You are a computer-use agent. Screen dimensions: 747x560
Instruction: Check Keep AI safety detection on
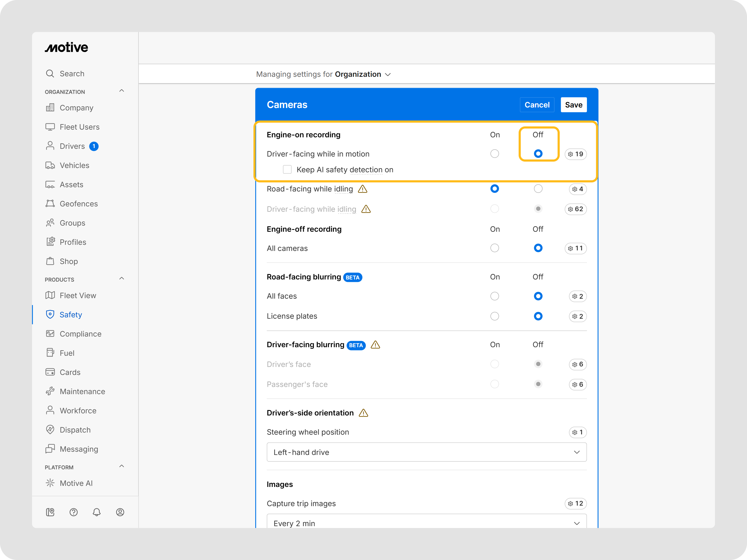(287, 169)
